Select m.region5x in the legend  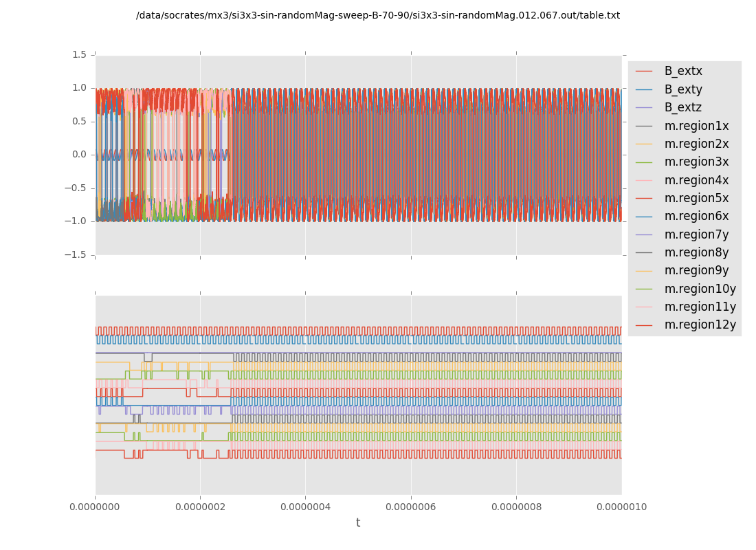(x=696, y=198)
